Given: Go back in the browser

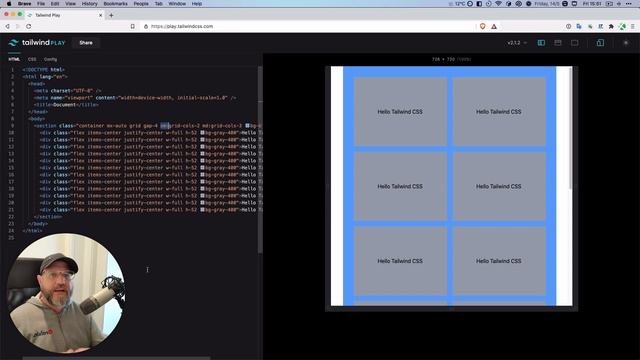Looking at the screenshot, I should pyautogui.click(x=7, y=26).
